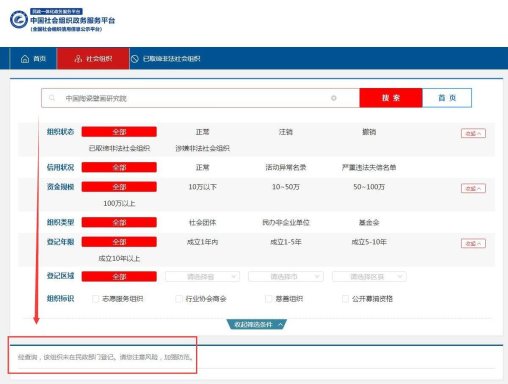Switch to the 社会组织 tab
Screen dimensions: 508x384
93,59
